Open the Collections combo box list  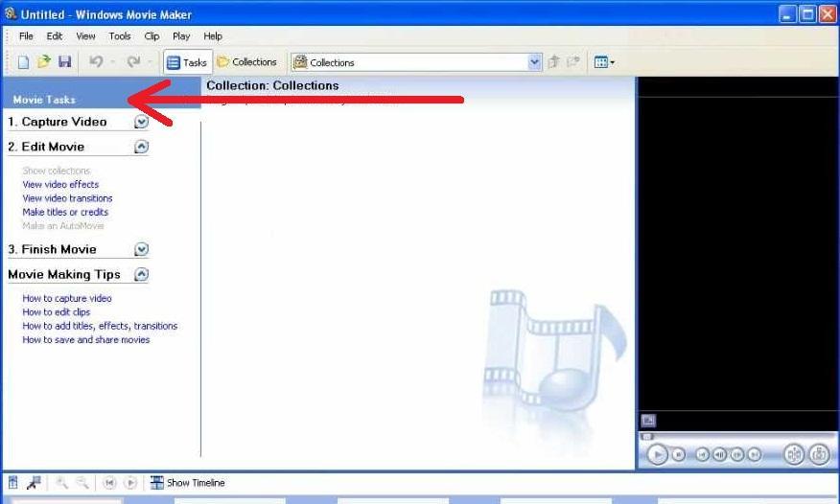(x=534, y=62)
